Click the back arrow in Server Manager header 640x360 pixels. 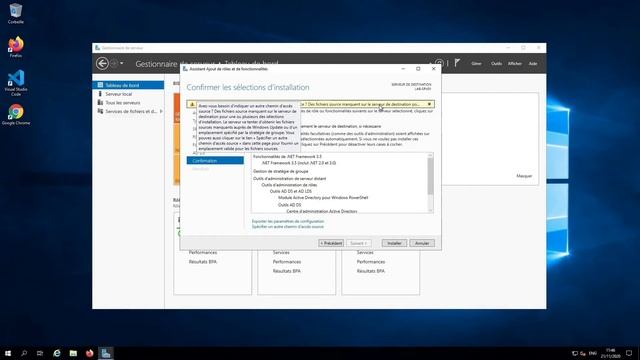[102, 63]
